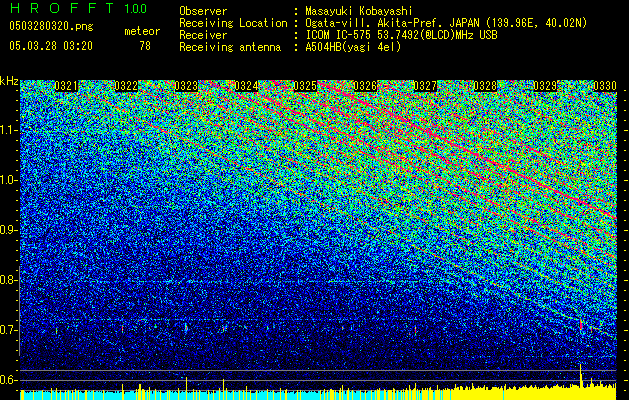This screenshot has height=400, width=629.
Task: Click the kHz axis unit label
Action: pos(9,81)
